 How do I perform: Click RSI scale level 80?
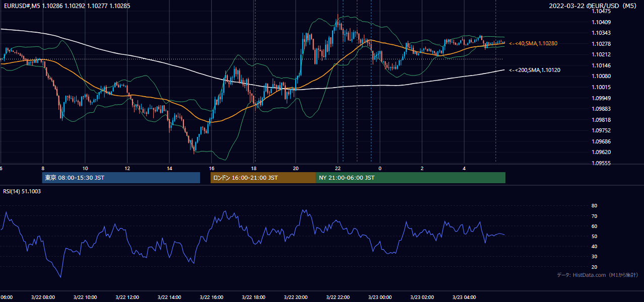[594, 206]
